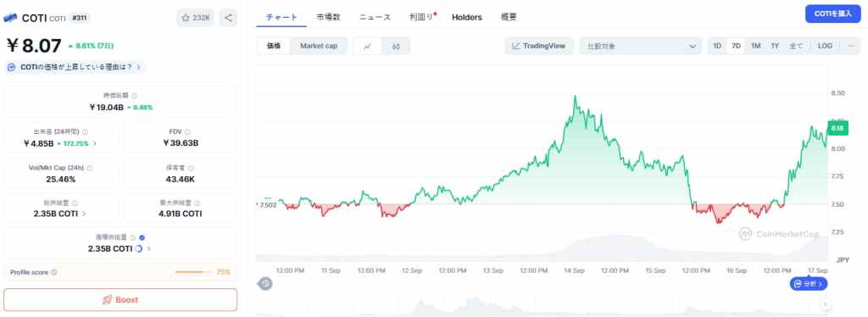The image size is (868, 317).
Task: Click the ¥8.07 price value
Action: (x=34, y=46)
